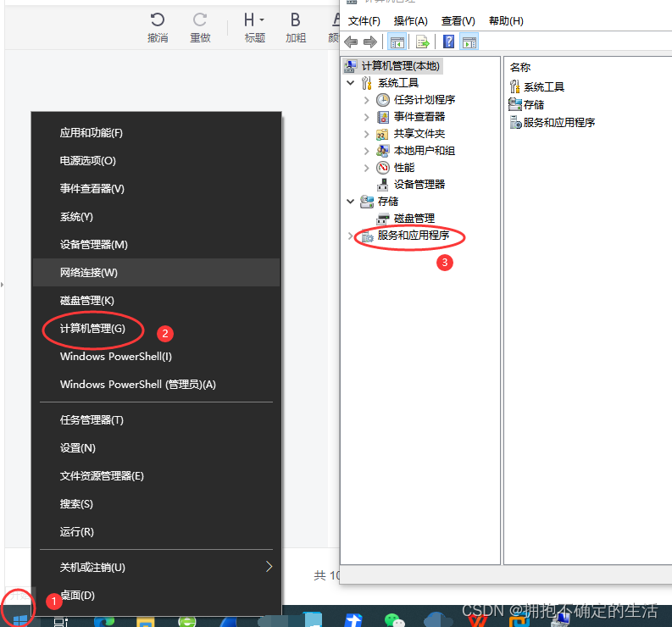Click the Export List toolbar icon
Viewport: 672px width, 627px height.
[x=423, y=42]
